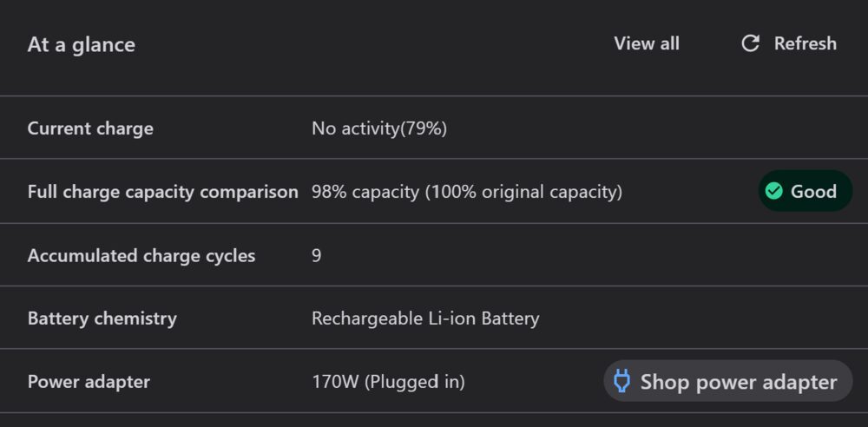Screen dimensions: 868x427
Task: Select the Battery chemistry label
Action: point(102,319)
